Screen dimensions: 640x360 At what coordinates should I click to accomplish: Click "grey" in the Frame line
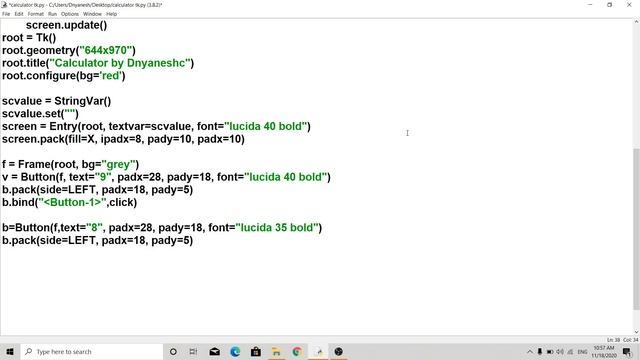(x=118, y=164)
